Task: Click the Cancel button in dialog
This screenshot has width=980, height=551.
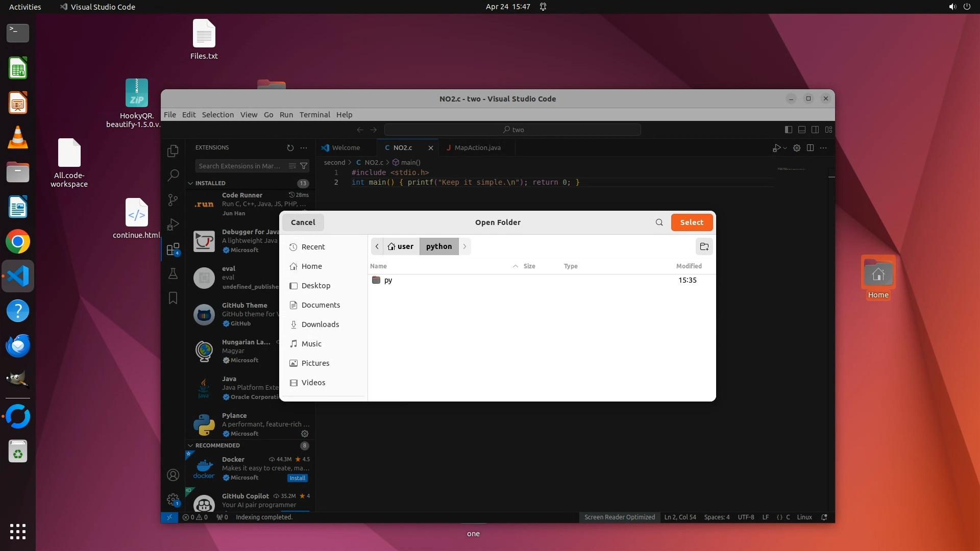Action: [x=303, y=222]
